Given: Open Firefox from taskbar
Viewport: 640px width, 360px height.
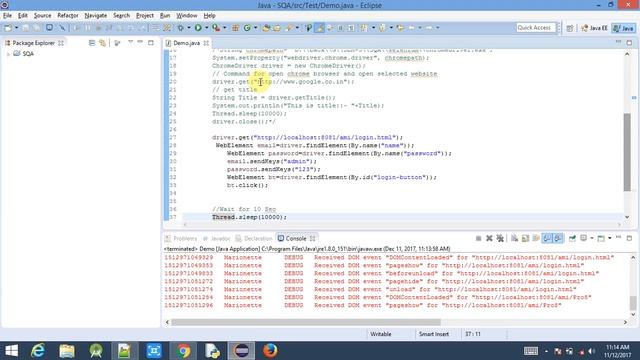Looking at the screenshot, I should click(270, 351).
